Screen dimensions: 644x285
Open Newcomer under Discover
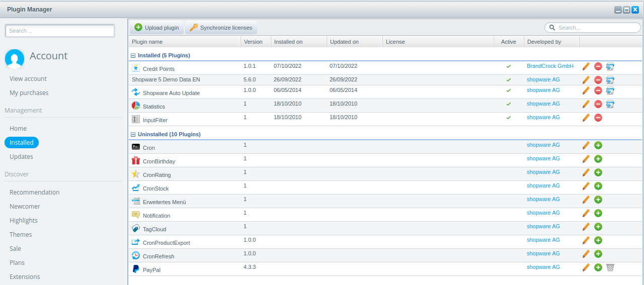pyautogui.click(x=25, y=206)
